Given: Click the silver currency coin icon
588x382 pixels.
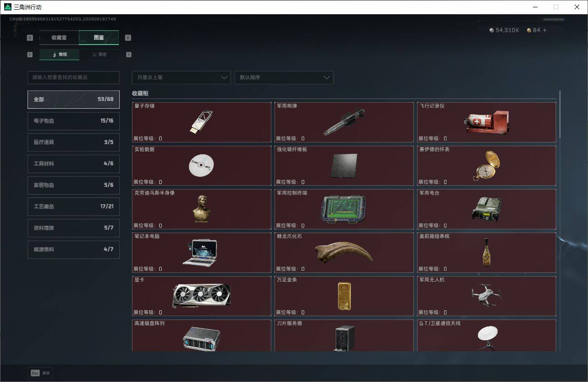Looking at the screenshot, I should click(492, 30).
